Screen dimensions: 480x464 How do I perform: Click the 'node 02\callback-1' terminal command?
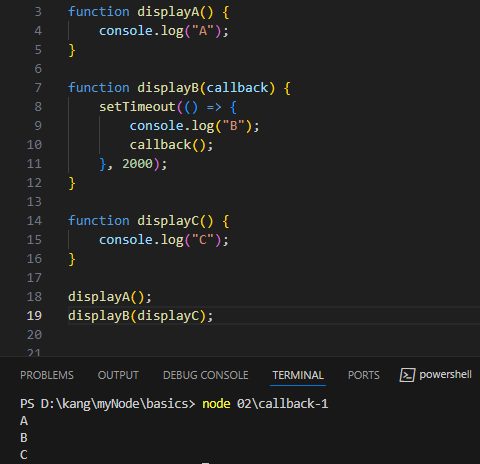[265, 404]
